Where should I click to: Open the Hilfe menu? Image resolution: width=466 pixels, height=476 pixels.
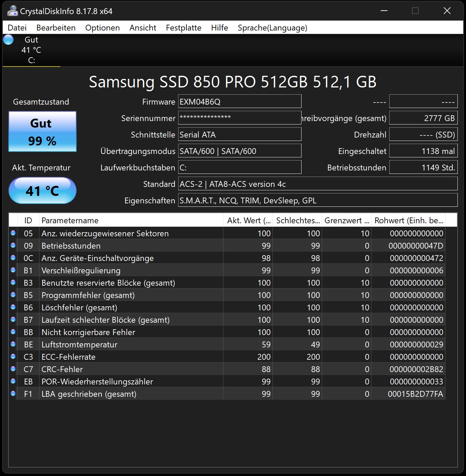pyautogui.click(x=219, y=28)
